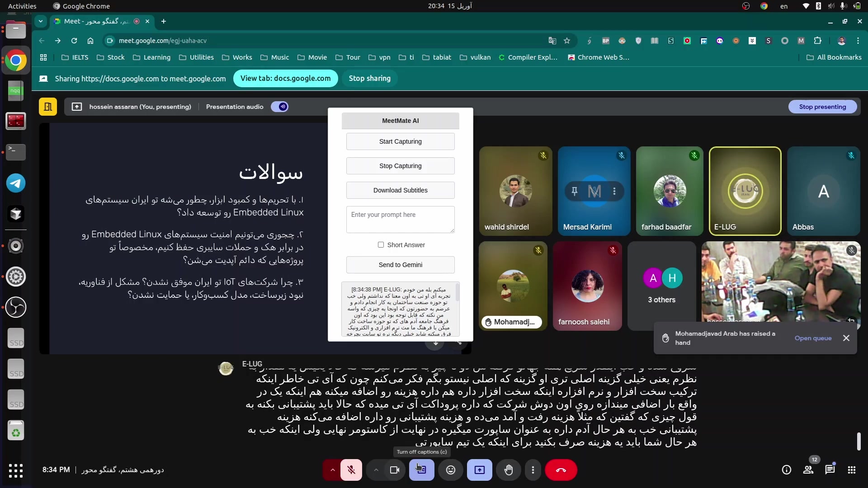
Task: Expand the camera video settings arrow
Action: click(376, 470)
